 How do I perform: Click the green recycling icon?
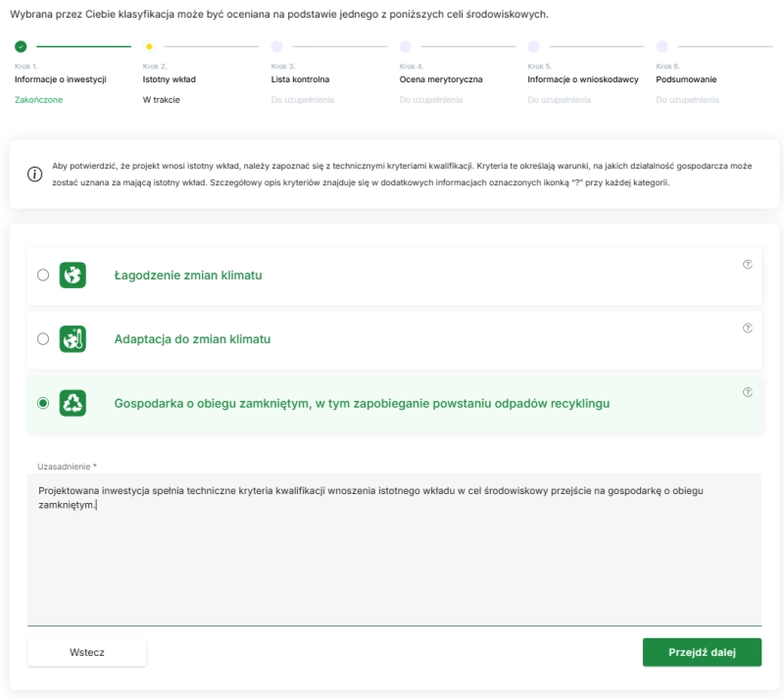pyautogui.click(x=73, y=403)
